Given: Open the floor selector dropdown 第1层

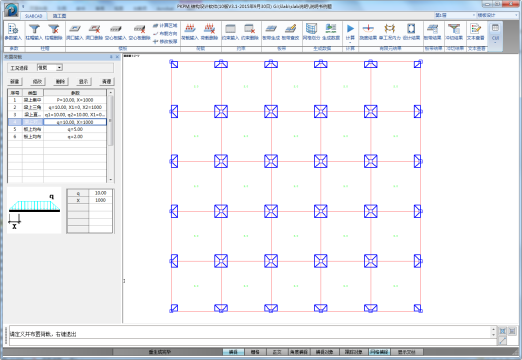Looking at the screenshot, I should [x=455, y=15].
